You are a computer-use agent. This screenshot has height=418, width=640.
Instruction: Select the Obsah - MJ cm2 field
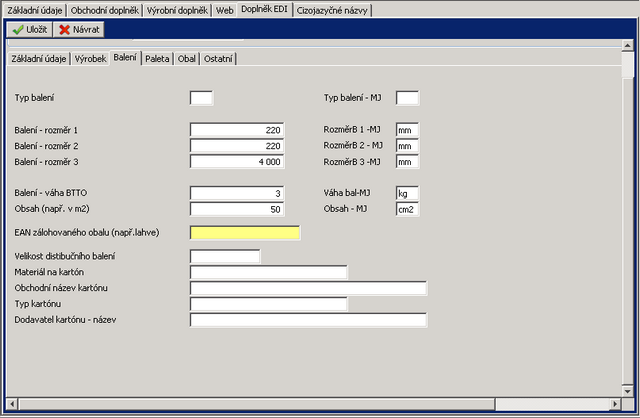[407, 210]
